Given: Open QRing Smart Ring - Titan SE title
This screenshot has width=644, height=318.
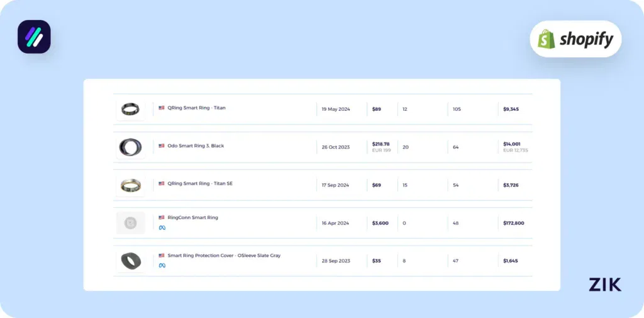Looking at the screenshot, I should (x=200, y=183).
